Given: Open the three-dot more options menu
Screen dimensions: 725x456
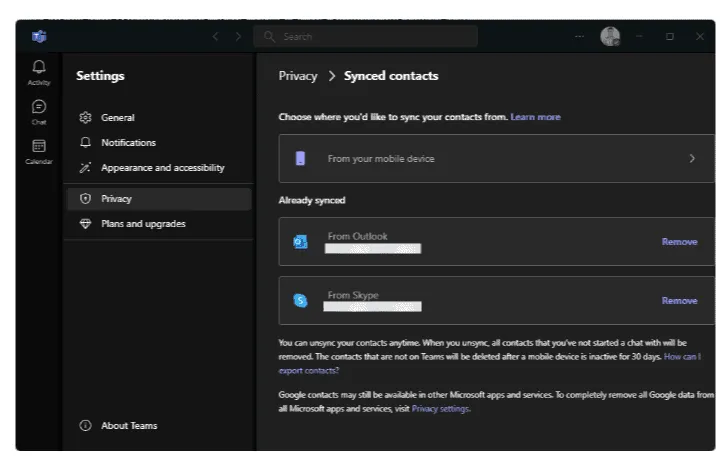Looking at the screenshot, I should coord(579,37).
